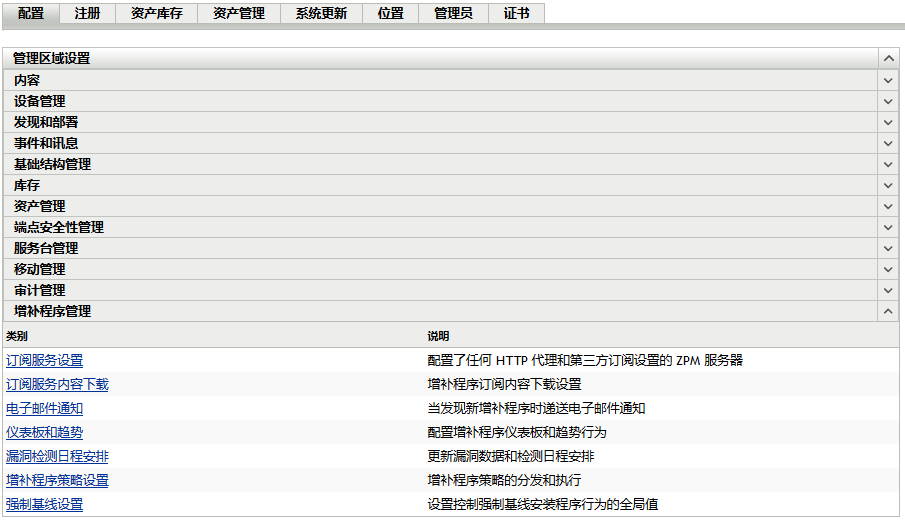Open the 增补程序策略设置 link

57,480
